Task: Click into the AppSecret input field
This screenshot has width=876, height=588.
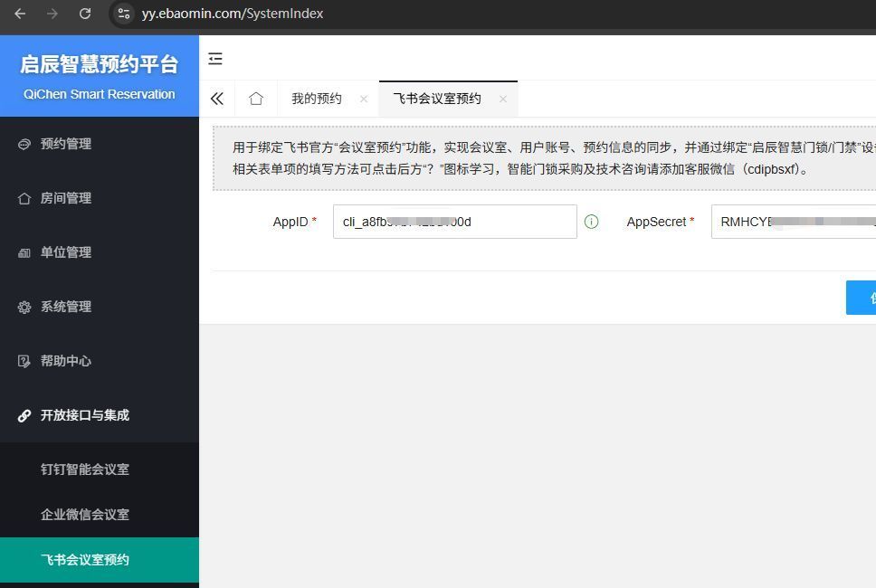Action: (794, 222)
